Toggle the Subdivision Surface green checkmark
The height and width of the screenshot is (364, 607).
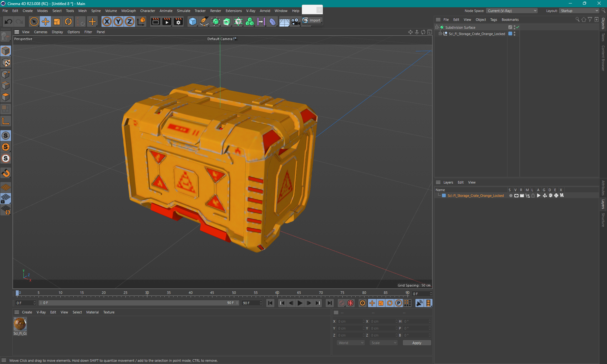click(x=518, y=27)
